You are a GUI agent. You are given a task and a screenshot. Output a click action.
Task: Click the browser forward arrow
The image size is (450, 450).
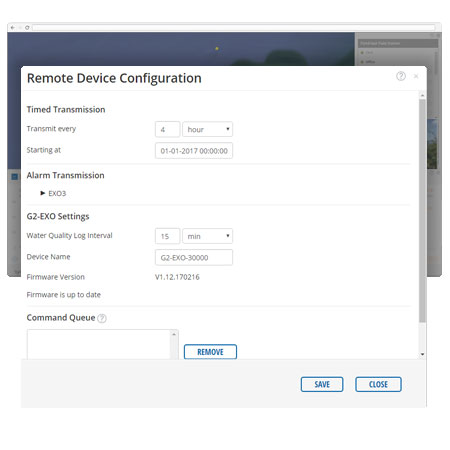coord(20,27)
